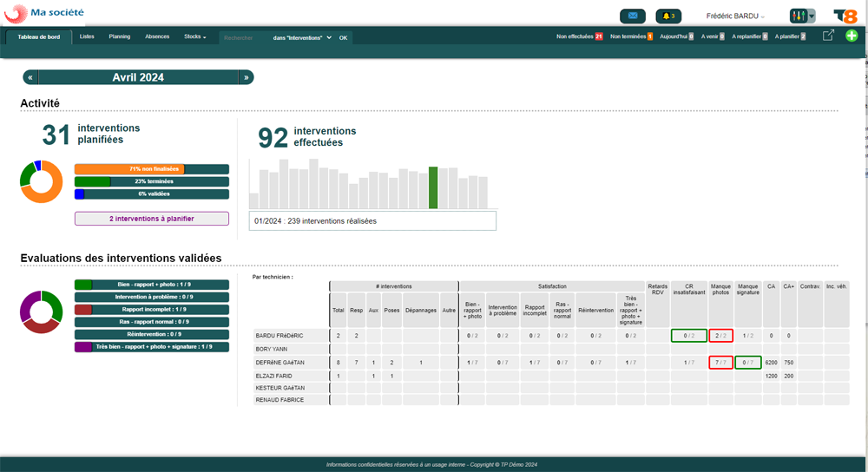Viewport: 868px width, 472px height.
Task: Click 'Très bien - rapport + photo + signature' bar
Action: coord(152,347)
